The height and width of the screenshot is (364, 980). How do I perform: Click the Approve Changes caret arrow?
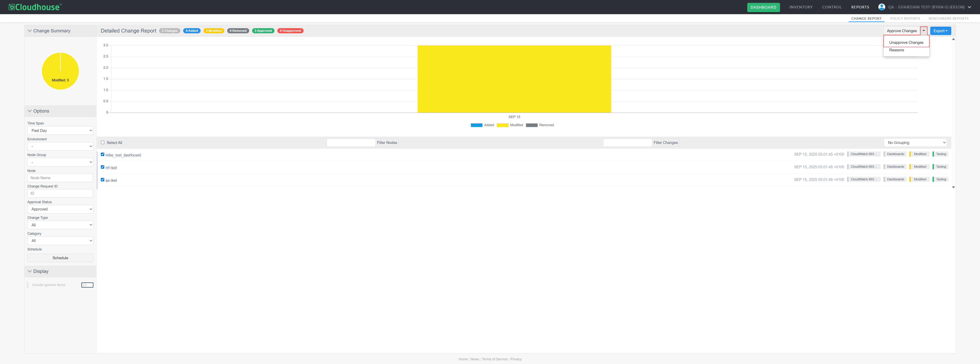(x=923, y=31)
